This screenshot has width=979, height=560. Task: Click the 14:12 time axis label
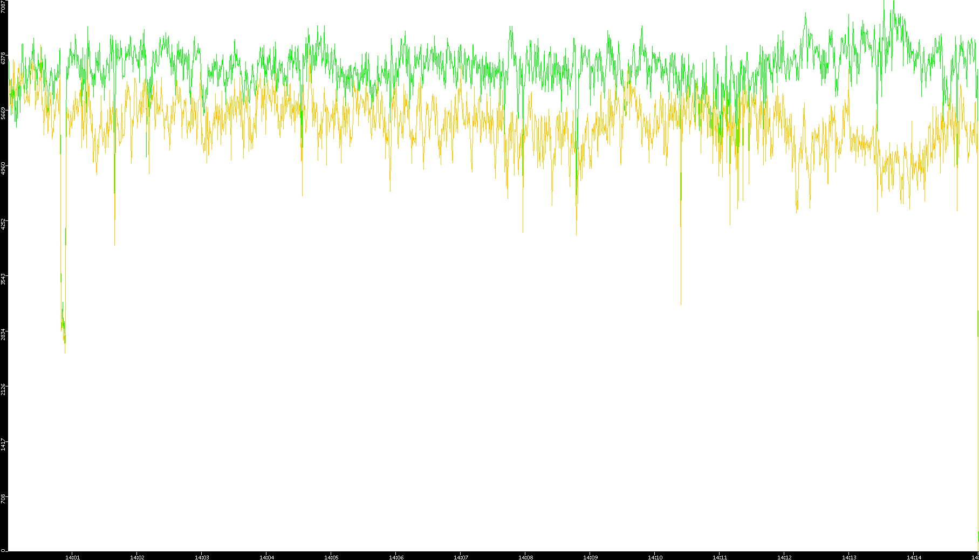(x=784, y=557)
